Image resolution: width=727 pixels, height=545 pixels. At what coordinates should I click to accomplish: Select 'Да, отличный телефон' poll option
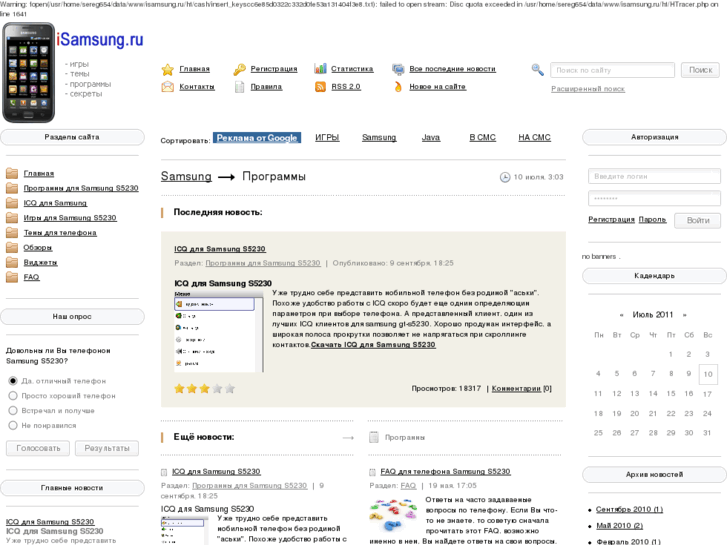[13, 381]
